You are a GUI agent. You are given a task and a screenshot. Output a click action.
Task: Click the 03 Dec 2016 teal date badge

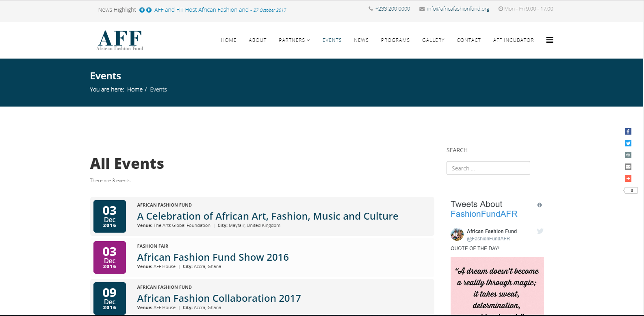(110, 216)
